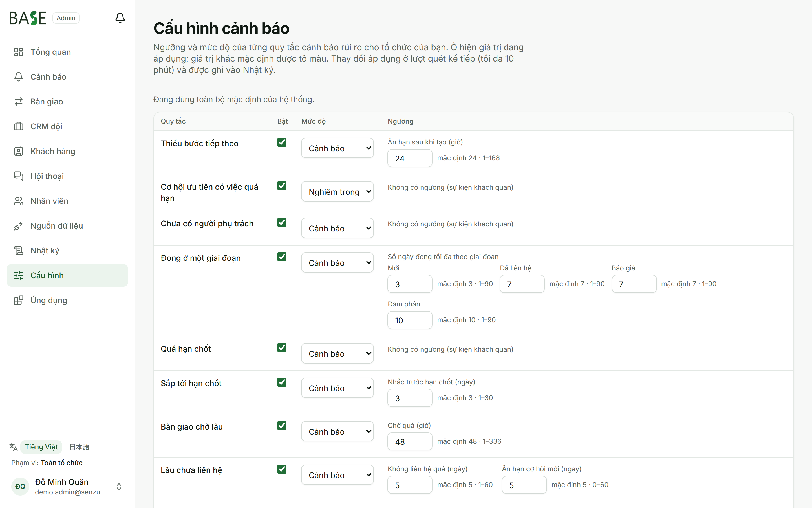Click the Ẩn hạn sau khi tạo field

[410, 158]
